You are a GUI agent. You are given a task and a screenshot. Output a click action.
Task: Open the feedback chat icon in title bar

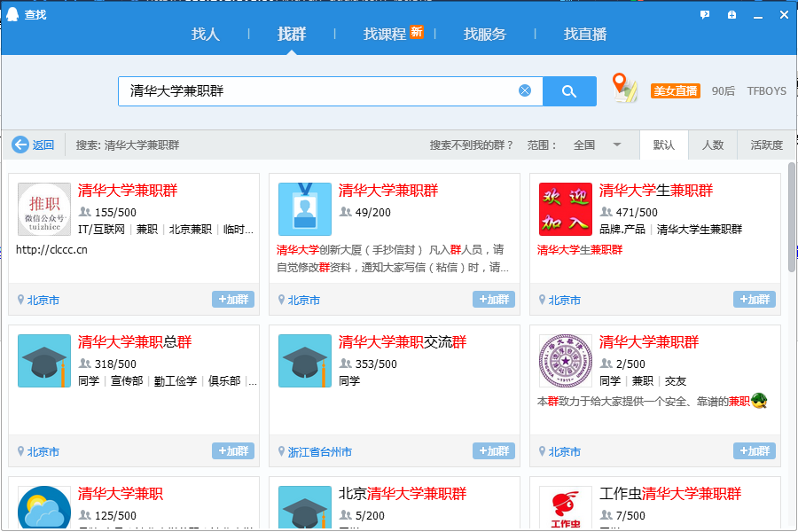click(705, 15)
